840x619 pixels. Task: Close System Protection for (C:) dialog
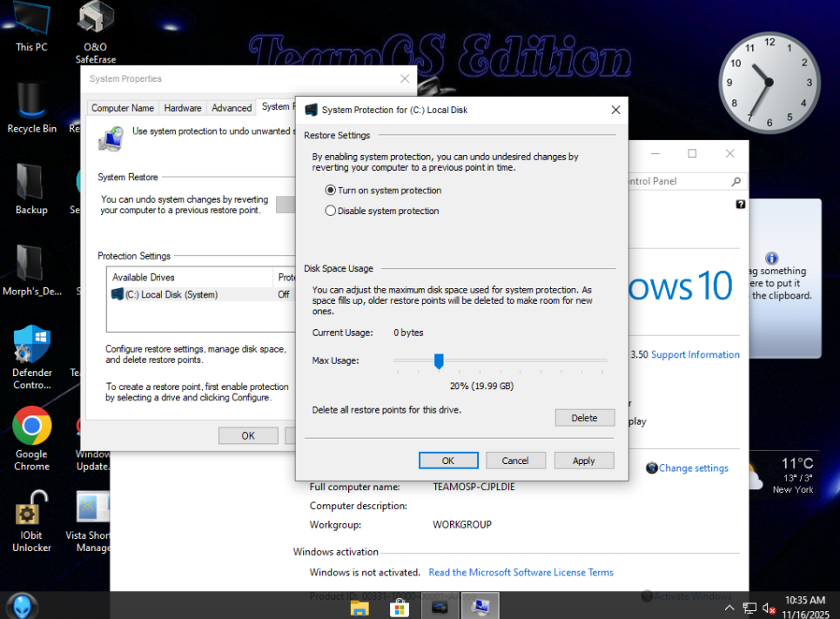point(615,110)
